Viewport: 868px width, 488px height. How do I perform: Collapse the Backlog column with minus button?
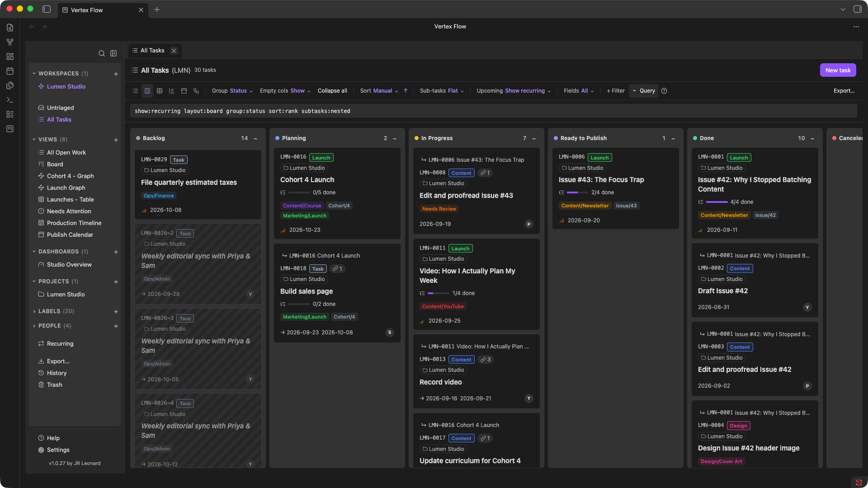(255, 138)
